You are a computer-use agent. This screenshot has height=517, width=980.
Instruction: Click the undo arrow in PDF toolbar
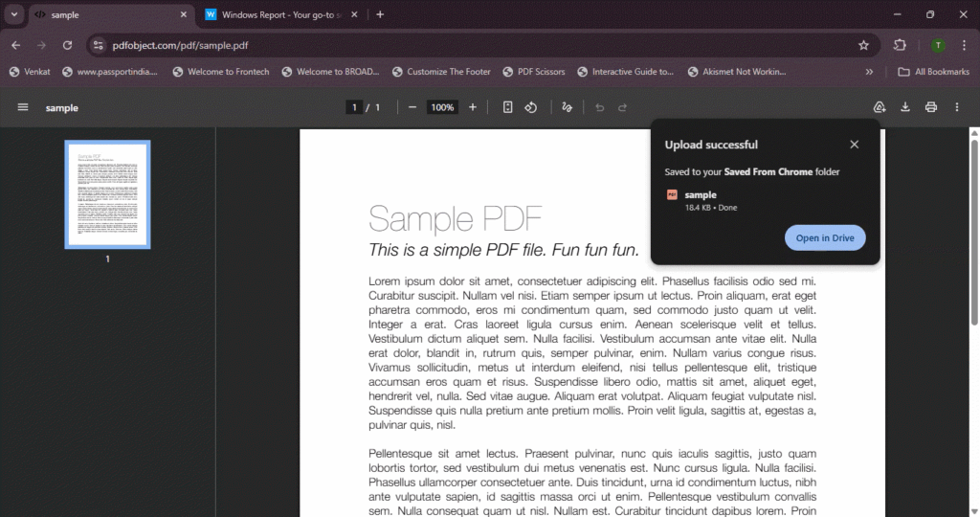(599, 107)
